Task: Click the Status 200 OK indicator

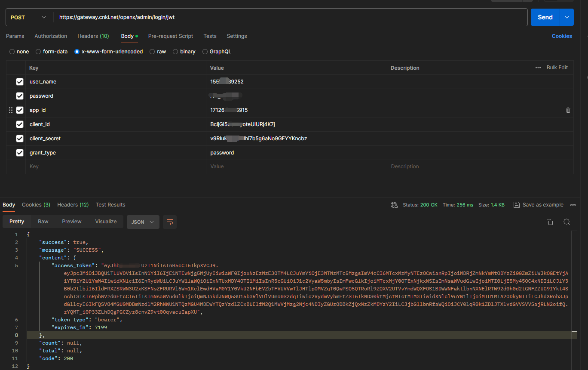Action: pyautogui.click(x=420, y=205)
